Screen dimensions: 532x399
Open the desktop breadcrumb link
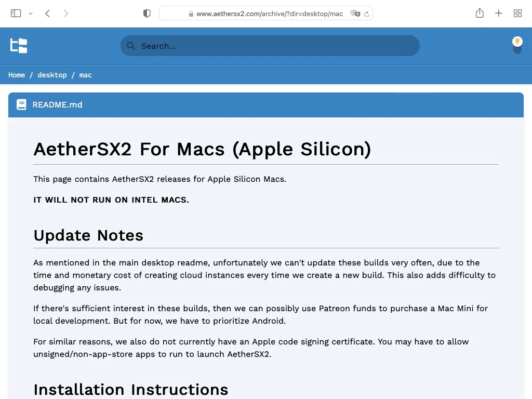coord(52,75)
